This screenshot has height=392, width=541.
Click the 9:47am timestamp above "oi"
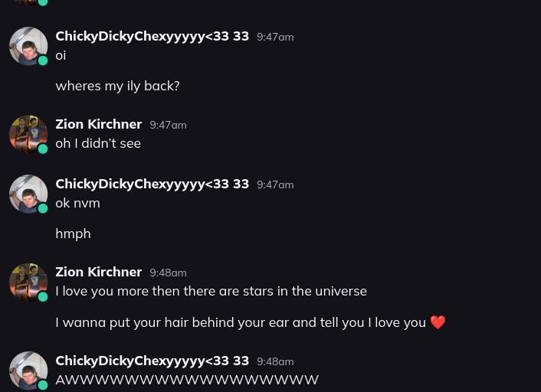tap(275, 37)
